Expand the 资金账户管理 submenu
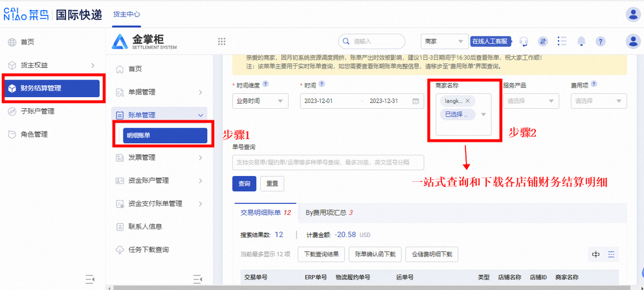 click(201, 181)
